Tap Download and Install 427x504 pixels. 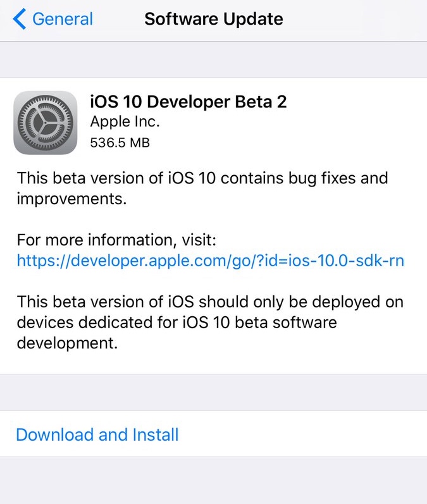pyautogui.click(x=97, y=435)
